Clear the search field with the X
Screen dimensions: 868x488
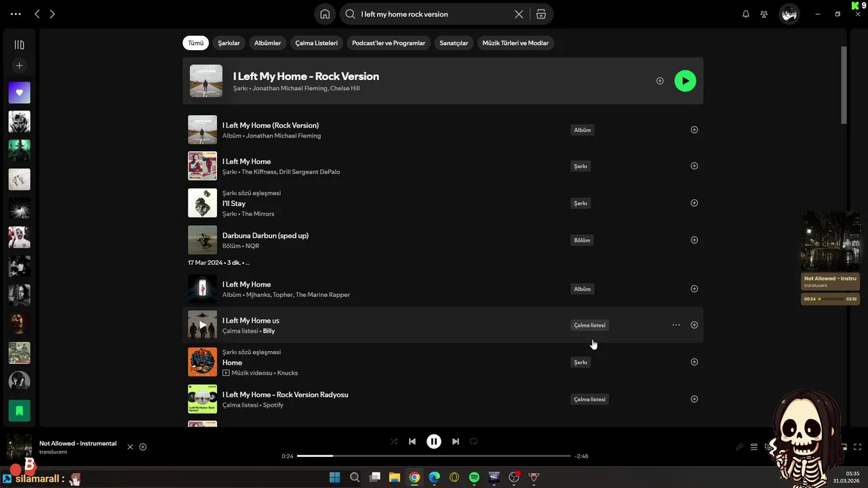[519, 14]
